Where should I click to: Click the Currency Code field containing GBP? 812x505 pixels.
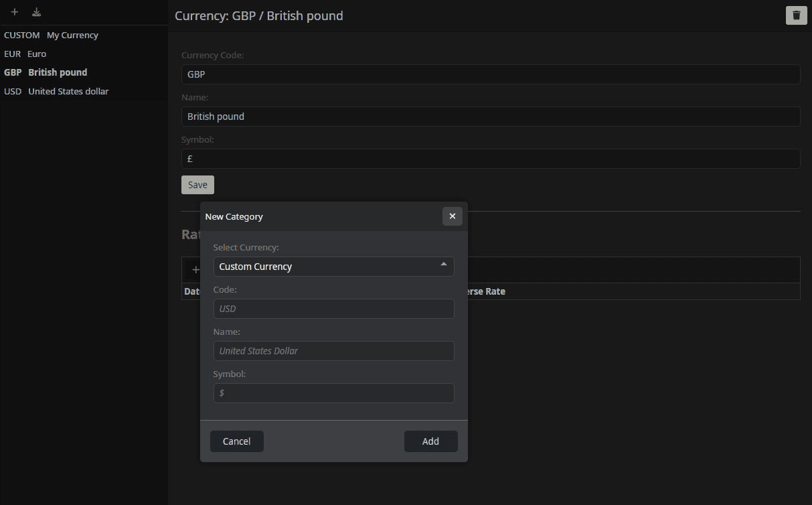pyautogui.click(x=491, y=74)
